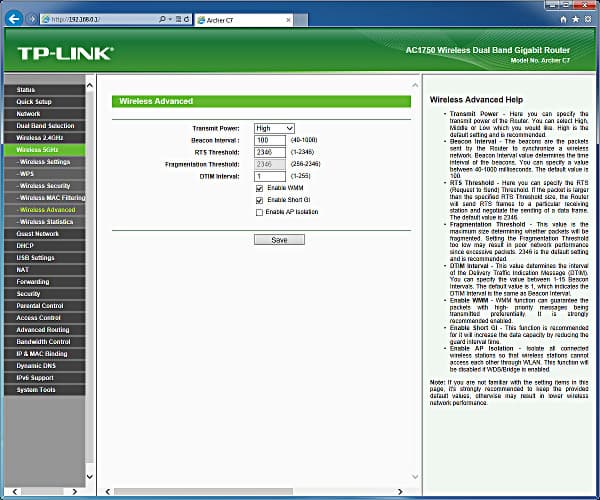
Task: Open the browser Tools gear icon
Action: 588,19
